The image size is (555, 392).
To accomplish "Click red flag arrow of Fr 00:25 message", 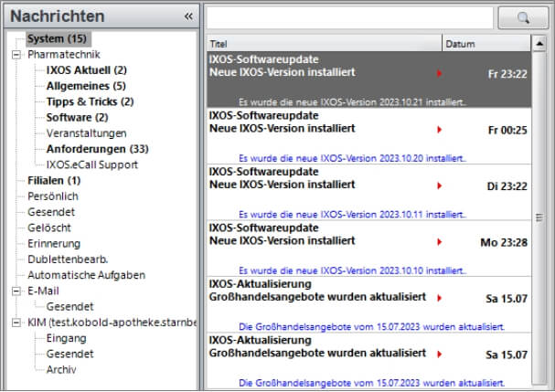I will click(439, 130).
